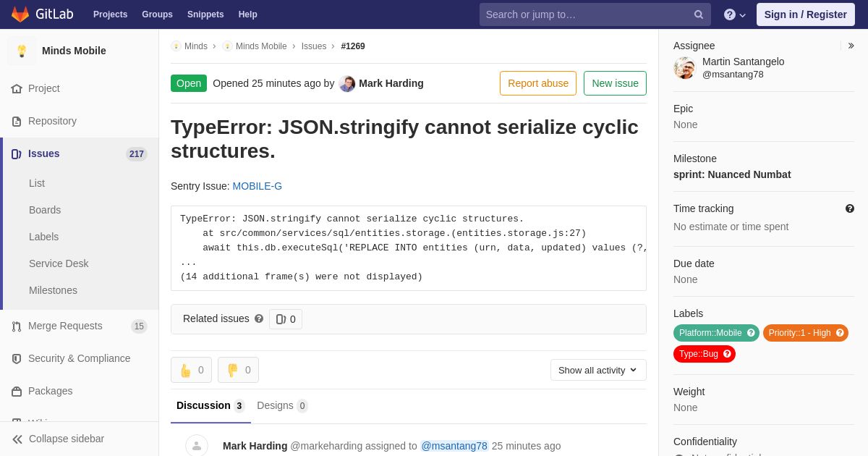Screen dimensions: 868x456
Task: Click the Report abuse button
Action: tap(538, 83)
